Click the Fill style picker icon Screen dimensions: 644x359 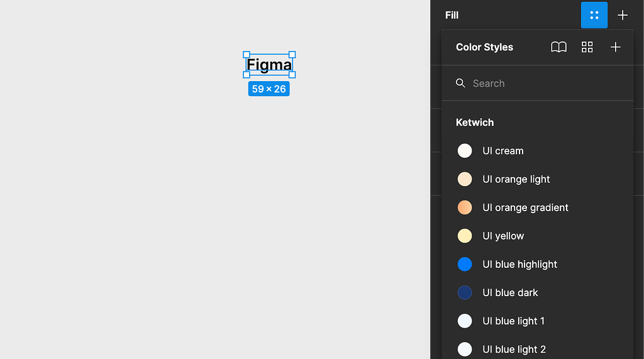594,15
